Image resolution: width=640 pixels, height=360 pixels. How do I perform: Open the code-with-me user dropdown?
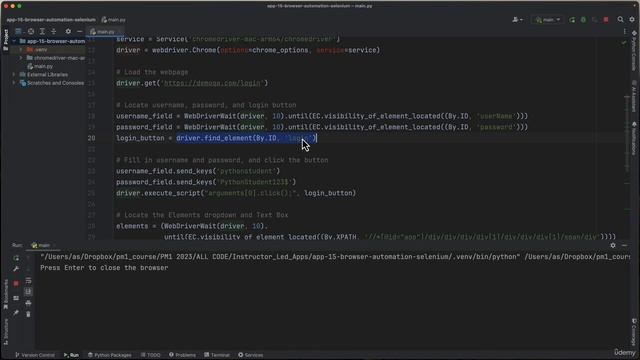517,20
